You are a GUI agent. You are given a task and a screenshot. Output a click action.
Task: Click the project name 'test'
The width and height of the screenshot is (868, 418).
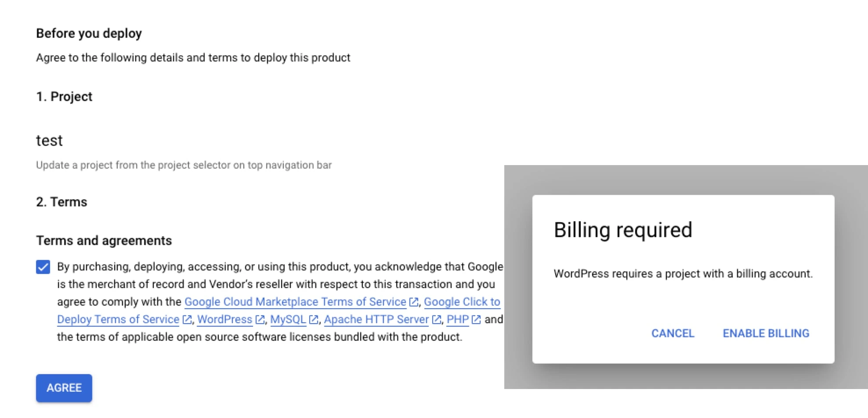(x=49, y=141)
